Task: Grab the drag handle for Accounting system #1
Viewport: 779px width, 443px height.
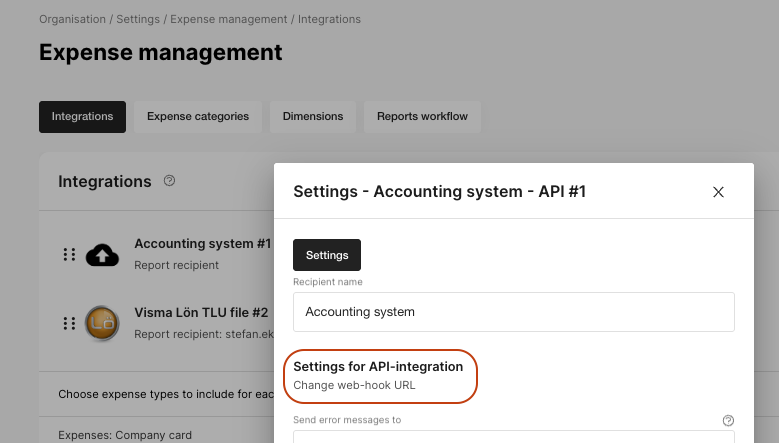Action: tap(70, 255)
